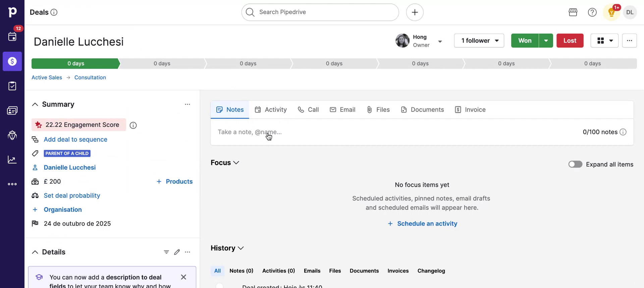Click the label tag icon
The height and width of the screenshot is (288, 644).
(x=35, y=153)
